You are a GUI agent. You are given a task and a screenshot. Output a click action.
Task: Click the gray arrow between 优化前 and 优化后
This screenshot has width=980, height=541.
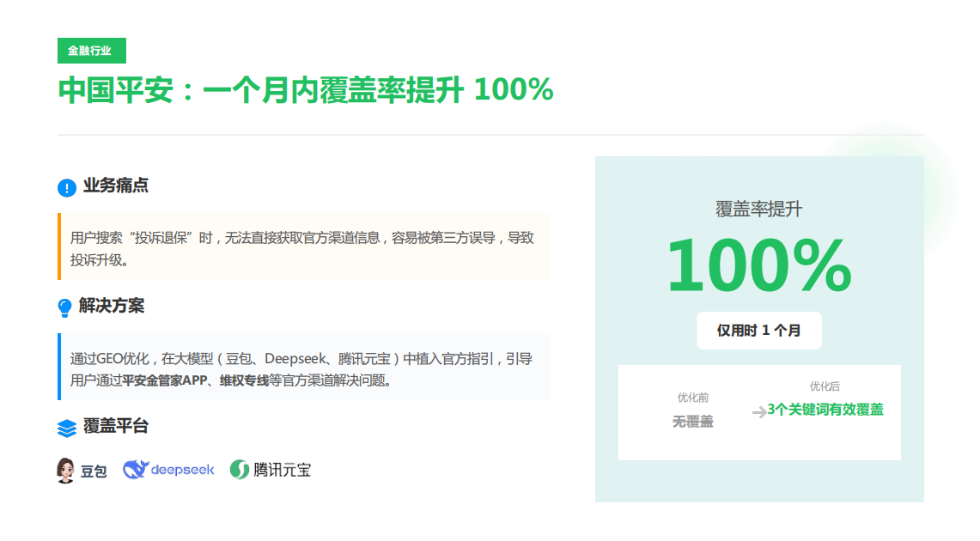(x=759, y=412)
